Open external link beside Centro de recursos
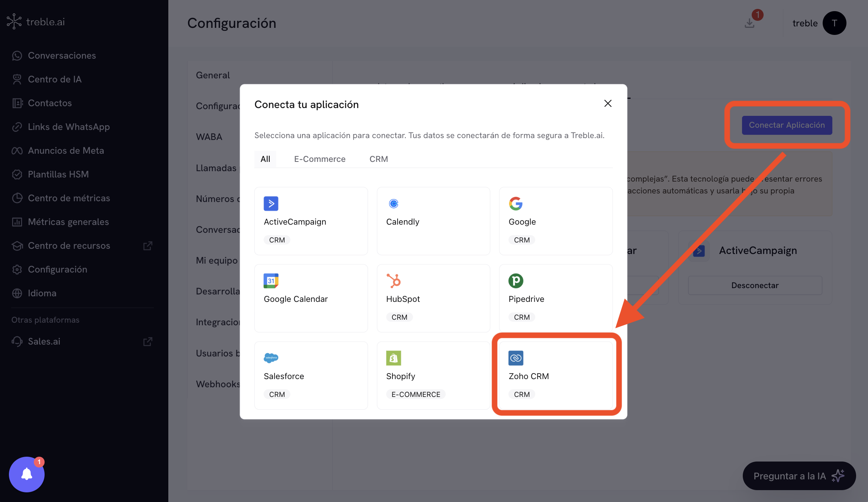This screenshot has width=868, height=502. (x=148, y=245)
